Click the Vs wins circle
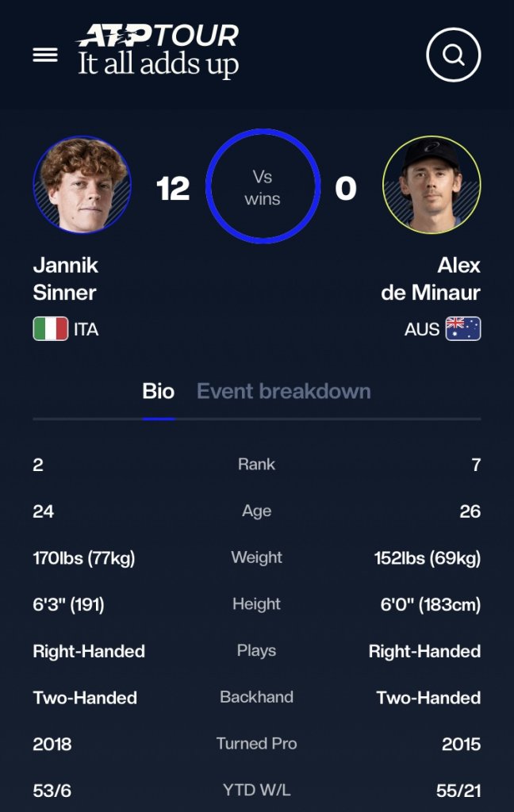Screen dimensions: 514x812 (x=263, y=187)
